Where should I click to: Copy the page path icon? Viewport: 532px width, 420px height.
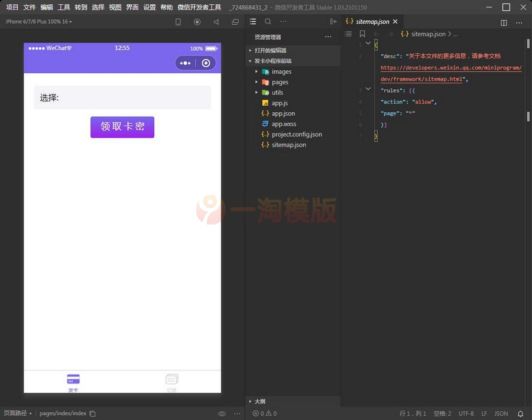tap(92, 414)
